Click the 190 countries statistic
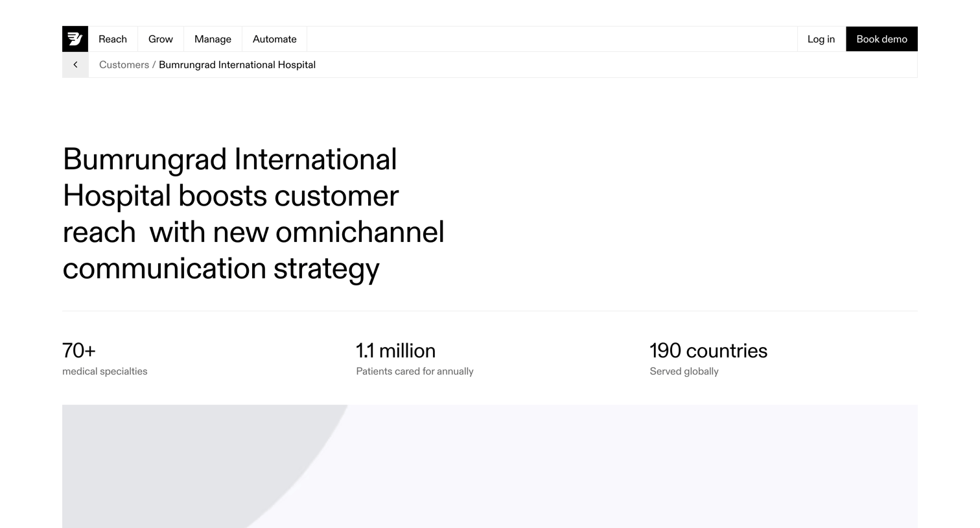 tap(708, 350)
